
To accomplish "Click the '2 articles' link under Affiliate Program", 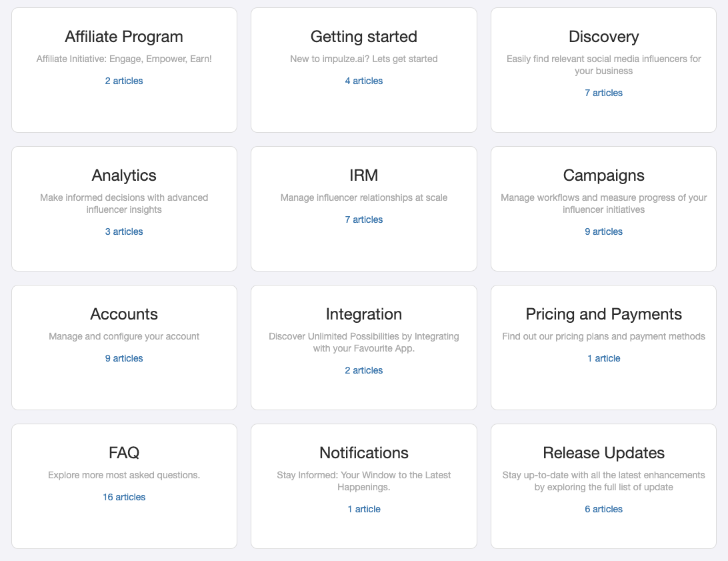I will pyautogui.click(x=123, y=81).
